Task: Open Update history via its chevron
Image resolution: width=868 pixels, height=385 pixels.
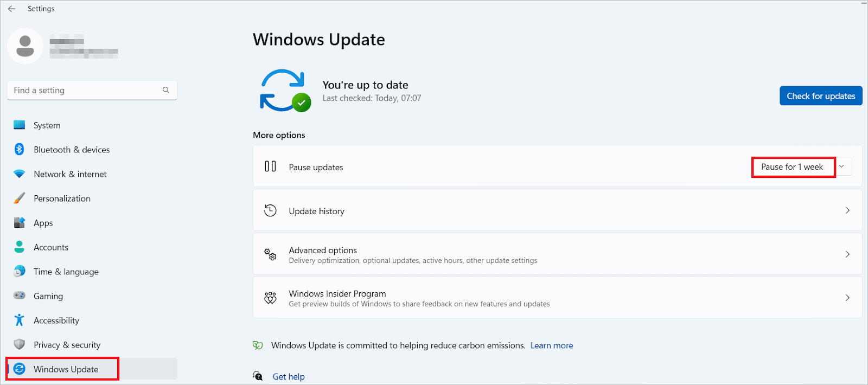Action: coord(847,210)
